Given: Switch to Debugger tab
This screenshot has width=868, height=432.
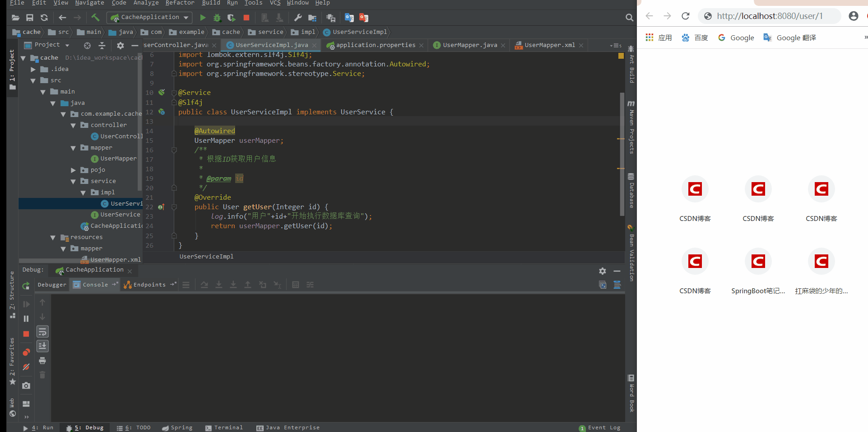Looking at the screenshot, I should (x=52, y=285).
